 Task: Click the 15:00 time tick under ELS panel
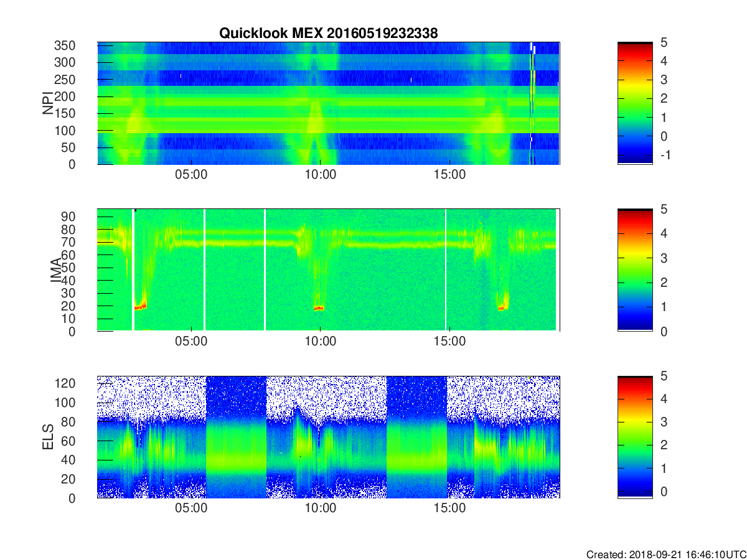point(449,508)
